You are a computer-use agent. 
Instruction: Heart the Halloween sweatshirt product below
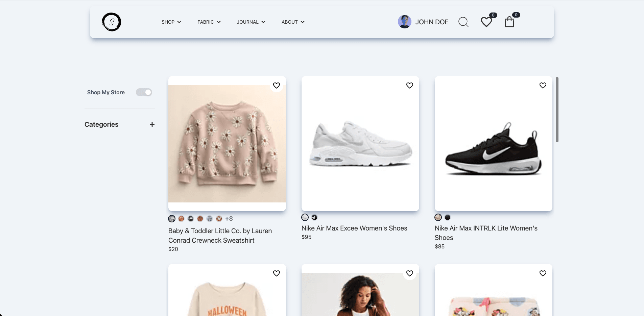277,273
